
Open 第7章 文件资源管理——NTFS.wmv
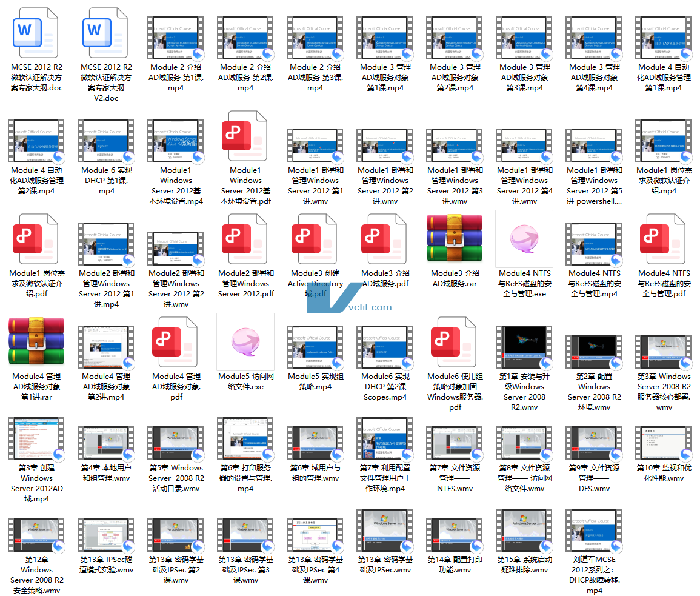click(x=455, y=443)
